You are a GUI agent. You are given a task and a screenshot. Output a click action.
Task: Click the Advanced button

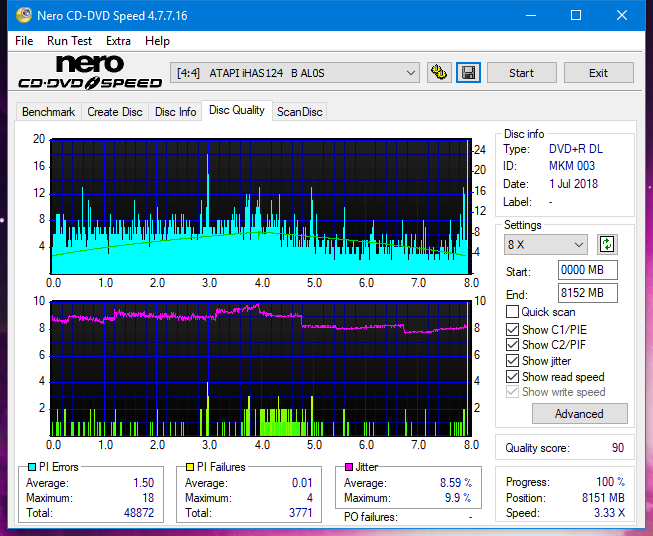(x=579, y=414)
